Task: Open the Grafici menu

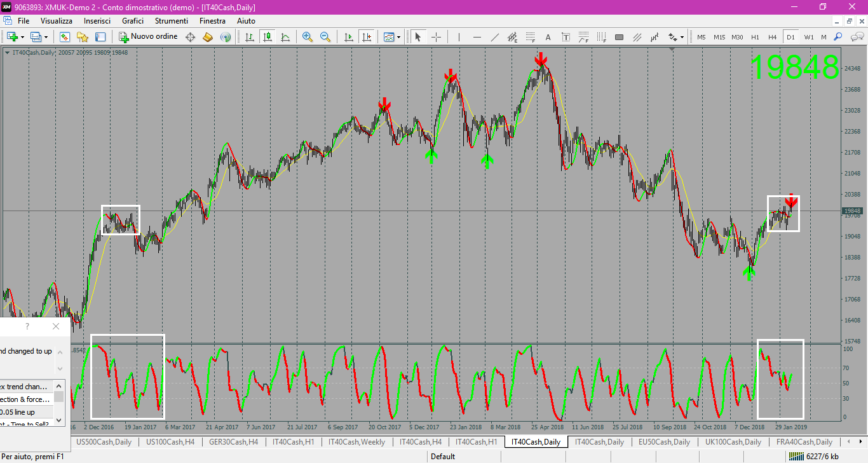Action: click(x=133, y=21)
